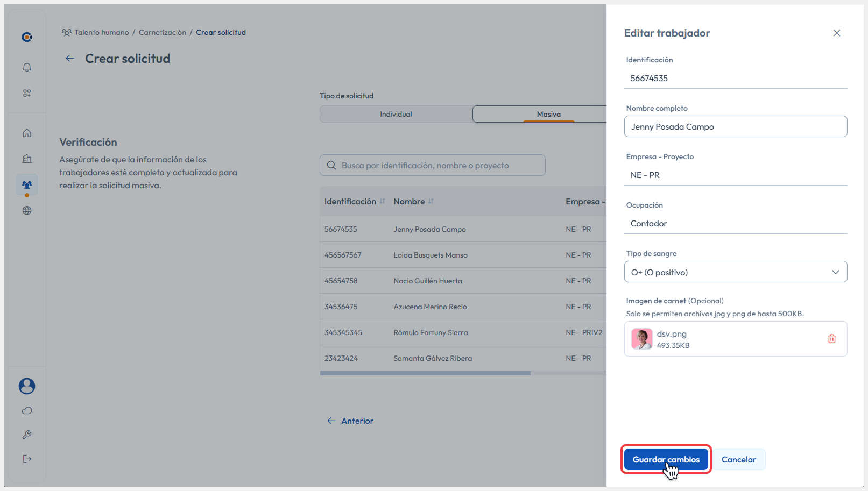Go to home icon in sidebar

27,133
